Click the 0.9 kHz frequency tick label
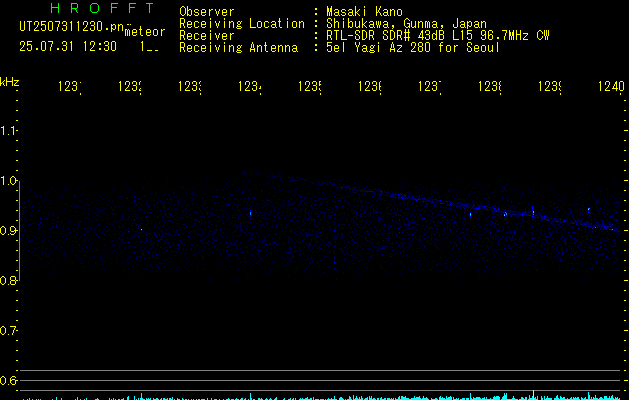The width and height of the screenshot is (629, 400). [8, 231]
